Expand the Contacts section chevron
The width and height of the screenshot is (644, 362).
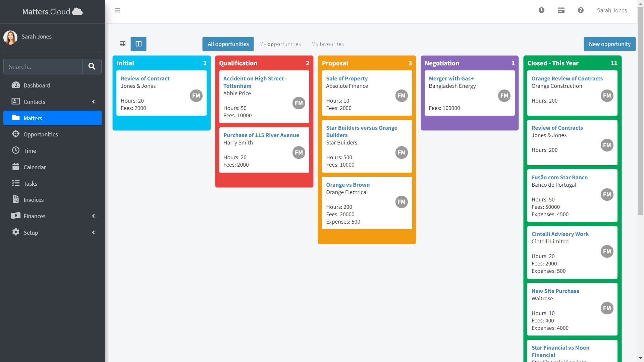(x=93, y=102)
